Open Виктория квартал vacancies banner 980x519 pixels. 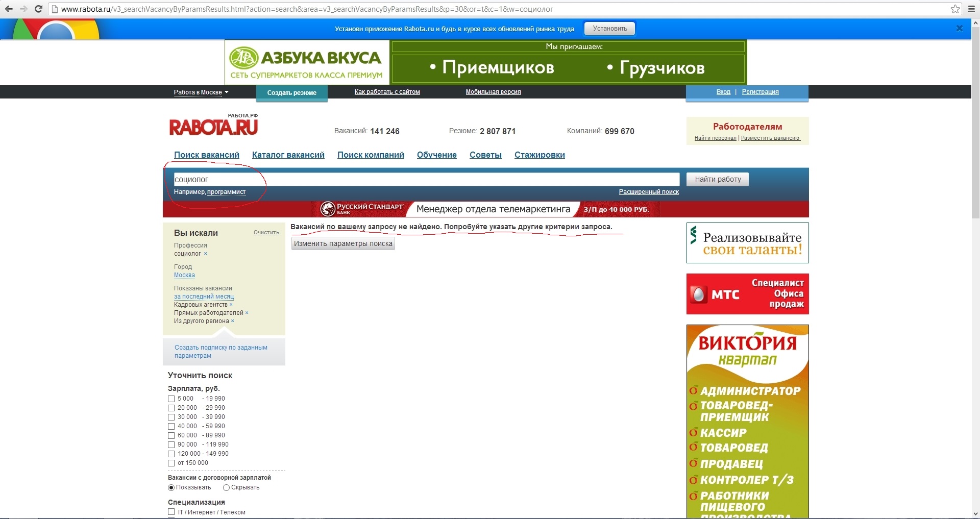[x=747, y=422]
